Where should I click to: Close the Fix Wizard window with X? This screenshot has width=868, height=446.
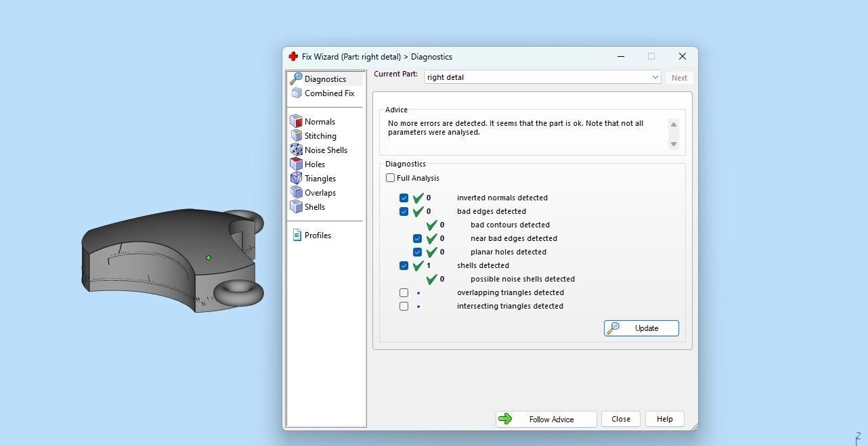point(682,56)
